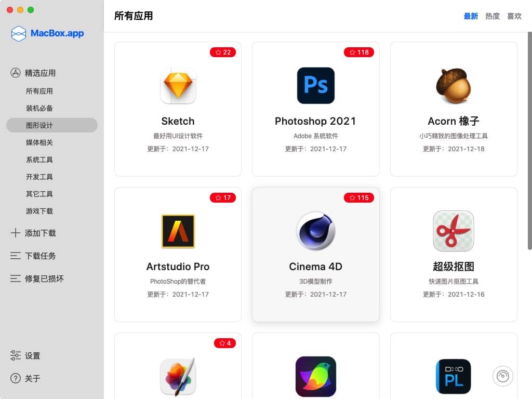Viewport: 532px width, 399px height.
Task: Click the MacBox.app title text
Action: (x=57, y=33)
